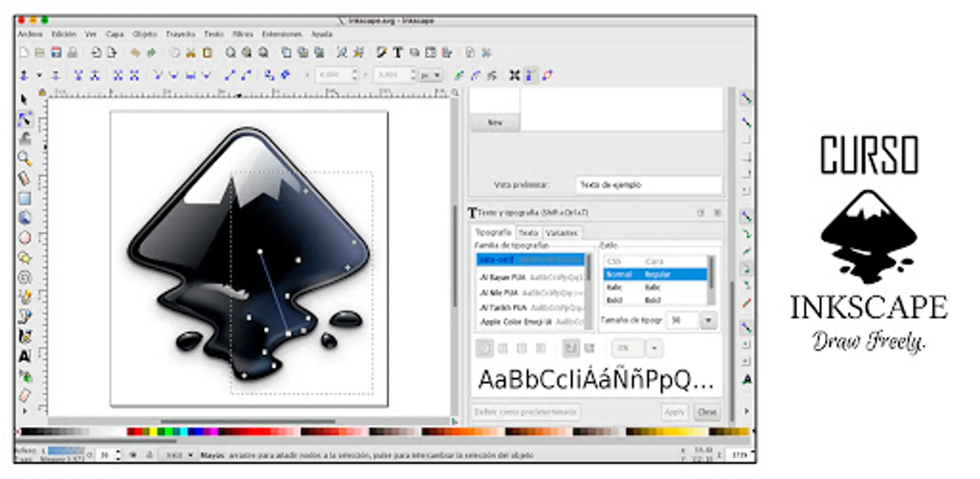
Task: Cut selection with the scissors icon
Action: pyautogui.click(x=190, y=53)
